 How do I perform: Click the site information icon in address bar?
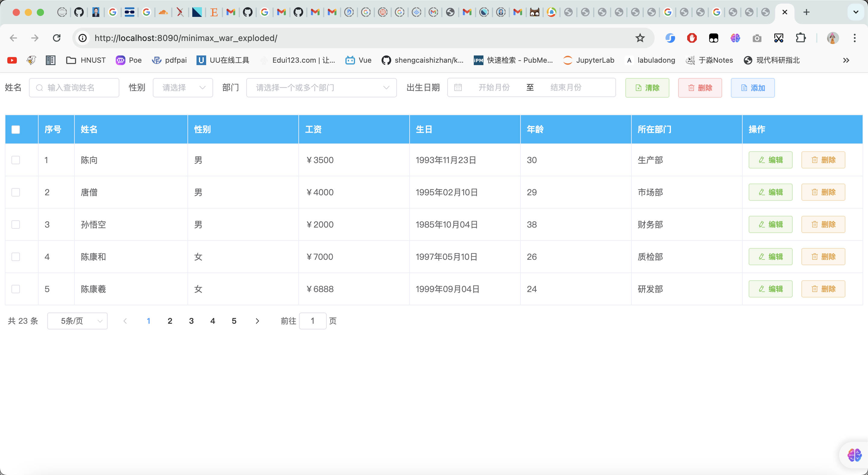83,38
